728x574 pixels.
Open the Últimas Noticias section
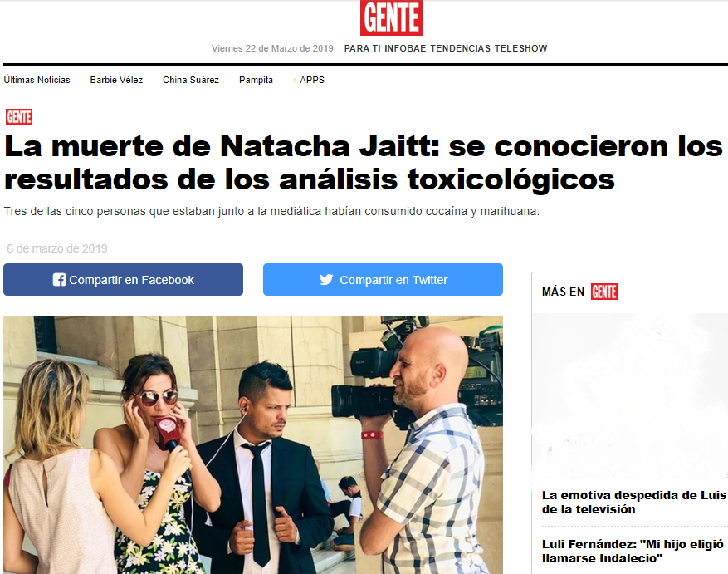click(x=37, y=80)
